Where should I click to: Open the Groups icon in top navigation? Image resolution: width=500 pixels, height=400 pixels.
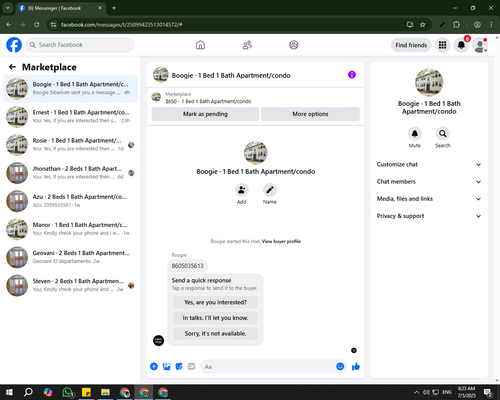pyautogui.click(x=294, y=45)
